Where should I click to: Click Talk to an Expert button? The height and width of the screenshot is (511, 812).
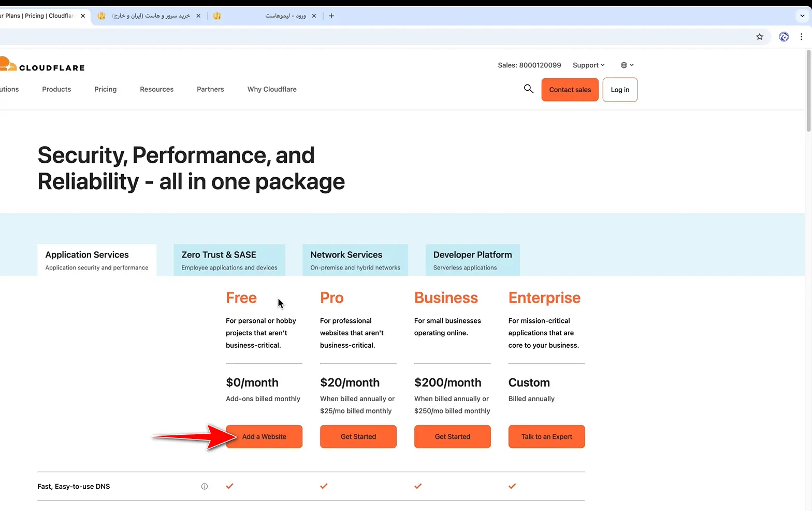pos(547,437)
